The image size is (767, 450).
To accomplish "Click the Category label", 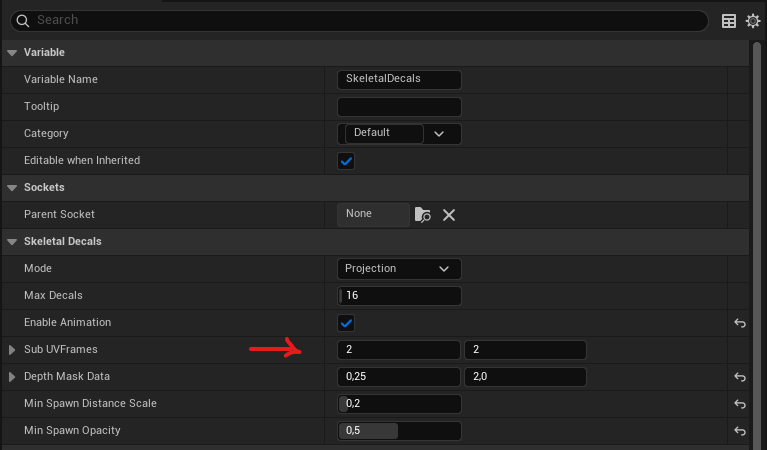I will point(46,133).
